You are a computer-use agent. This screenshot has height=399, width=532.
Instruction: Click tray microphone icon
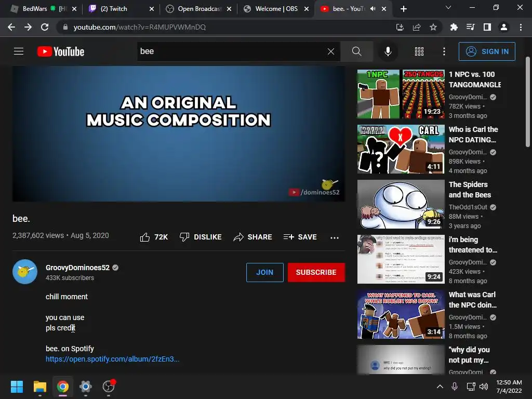pos(455,387)
